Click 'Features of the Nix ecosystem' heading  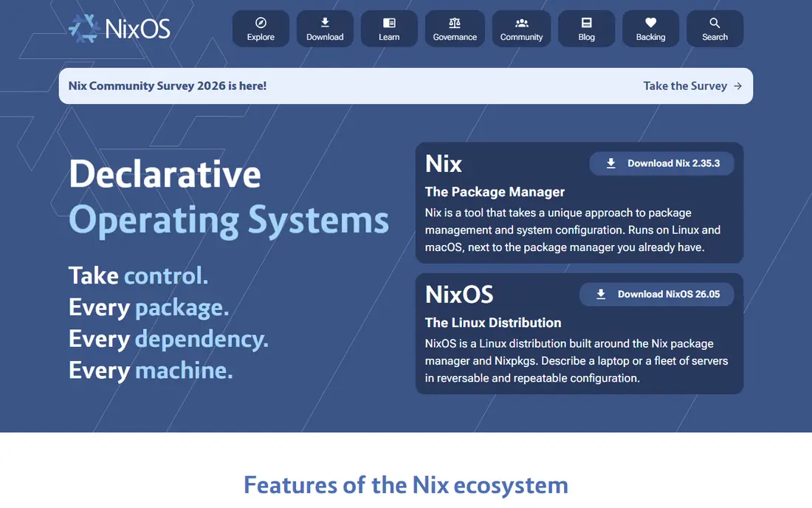pos(406,485)
